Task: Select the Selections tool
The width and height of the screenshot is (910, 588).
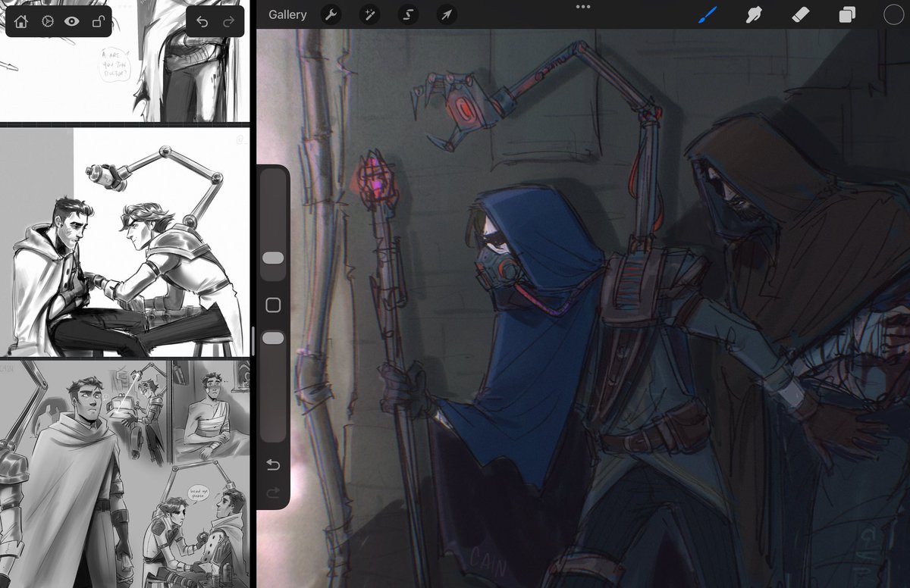Action: point(407,15)
